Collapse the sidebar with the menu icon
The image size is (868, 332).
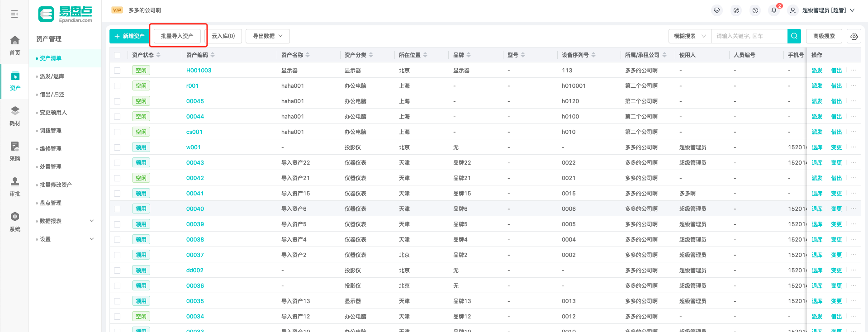(x=14, y=14)
